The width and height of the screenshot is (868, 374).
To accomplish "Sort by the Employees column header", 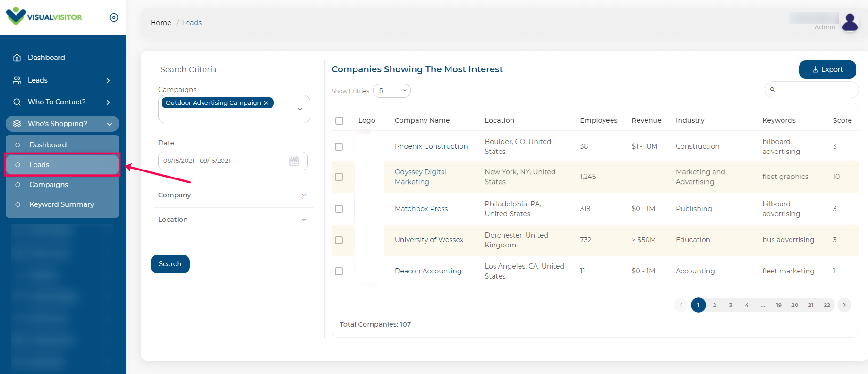I will pos(599,120).
